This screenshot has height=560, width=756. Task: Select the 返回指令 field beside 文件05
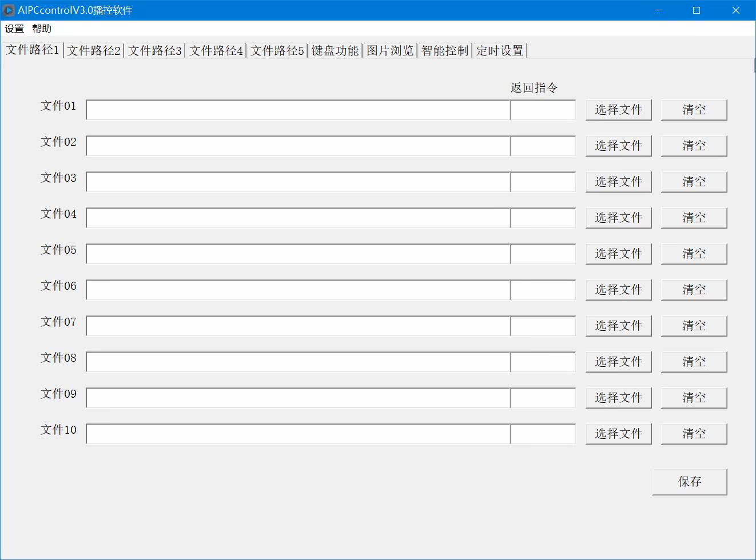coord(543,254)
